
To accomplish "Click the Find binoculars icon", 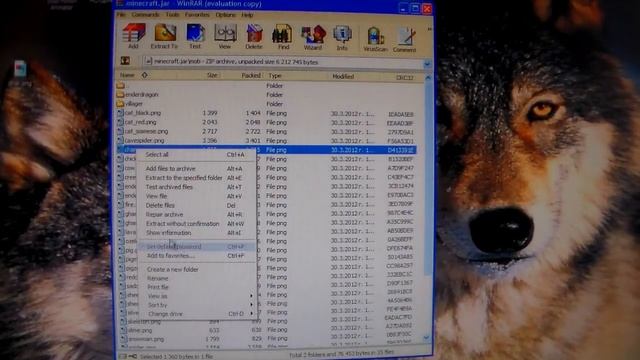I will pyautogui.click(x=283, y=36).
